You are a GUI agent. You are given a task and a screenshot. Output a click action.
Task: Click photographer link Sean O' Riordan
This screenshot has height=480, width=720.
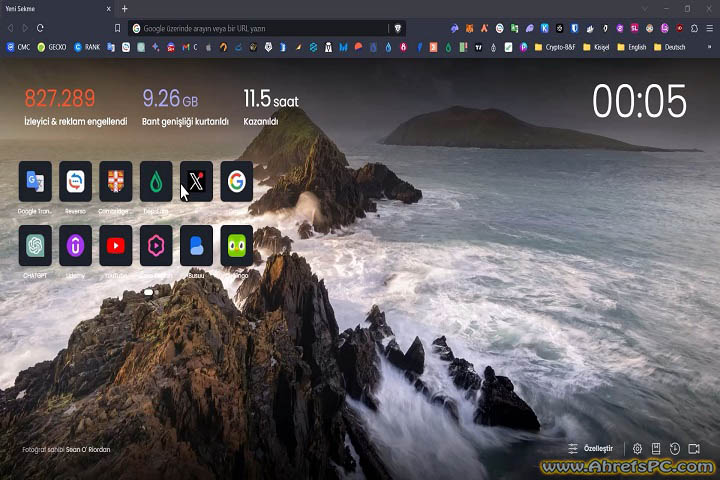88,449
